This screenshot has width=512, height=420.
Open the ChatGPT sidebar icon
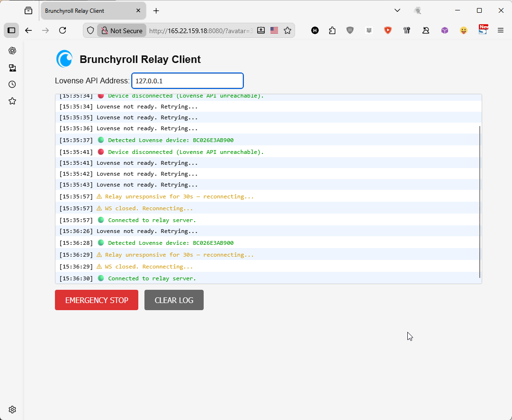click(12, 51)
